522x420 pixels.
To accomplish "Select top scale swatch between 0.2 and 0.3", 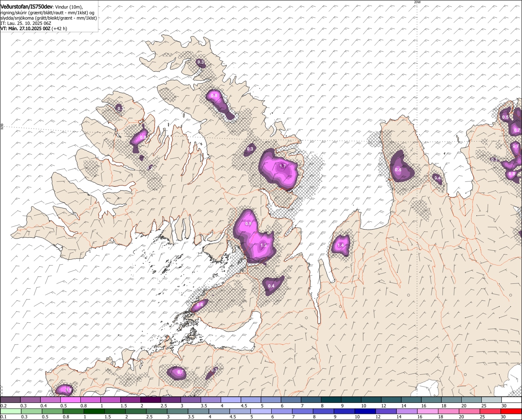I will click(10, 400).
